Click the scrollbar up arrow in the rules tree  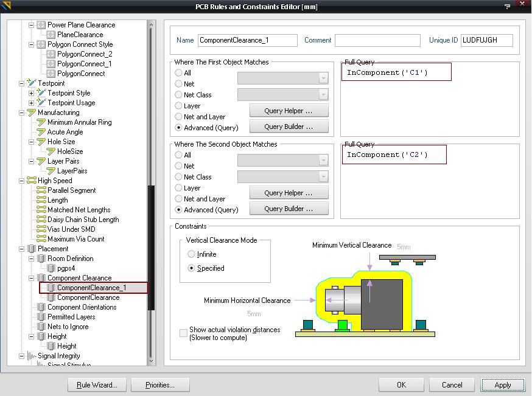[152, 25]
